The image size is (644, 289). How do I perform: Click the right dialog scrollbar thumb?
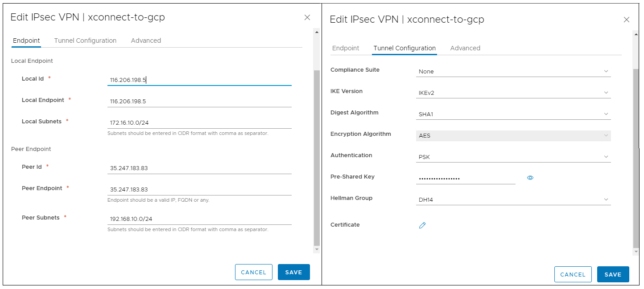(636, 158)
